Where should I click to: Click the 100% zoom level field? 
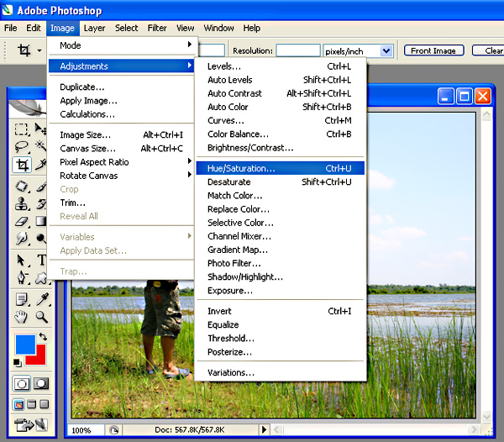tap(87, 430)
